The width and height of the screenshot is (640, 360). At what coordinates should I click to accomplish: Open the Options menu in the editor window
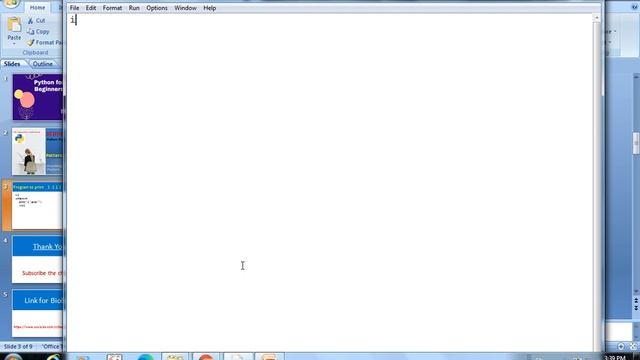(x=157, y=8)
